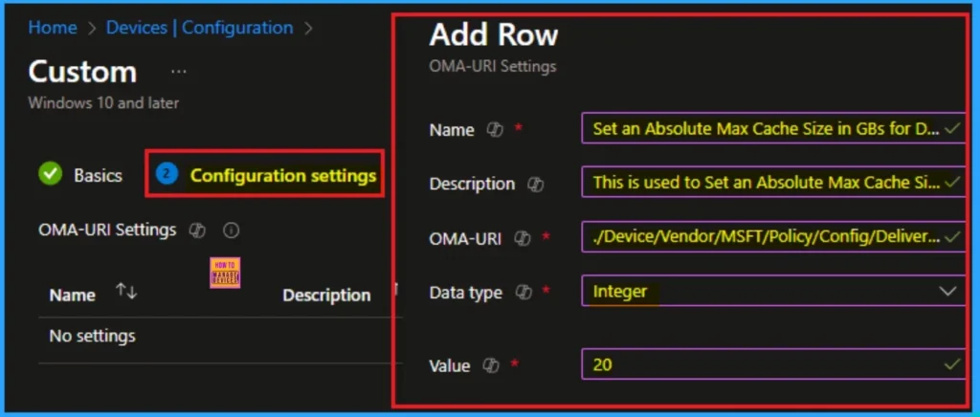
Task: Click the OMA-URI path input field
Action: [766, 237]
